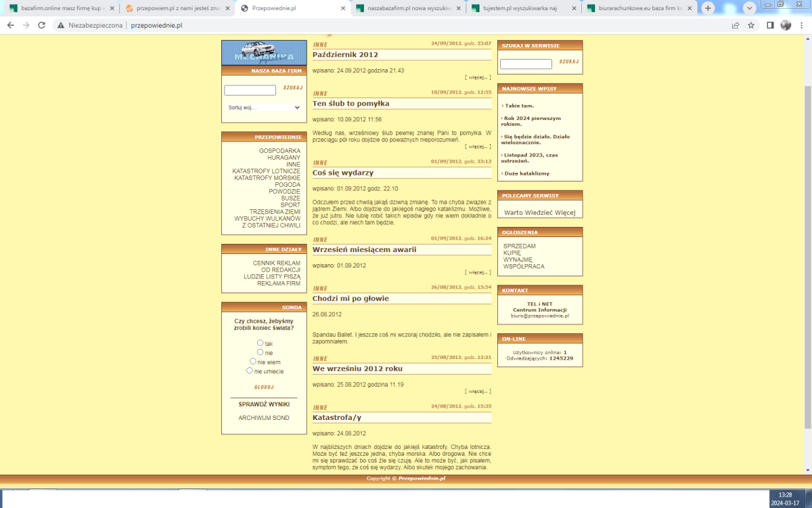This screenshot has width=812, height=508.
Task: Select the 'nie wiem' poll option
Action: coord(253,362)
